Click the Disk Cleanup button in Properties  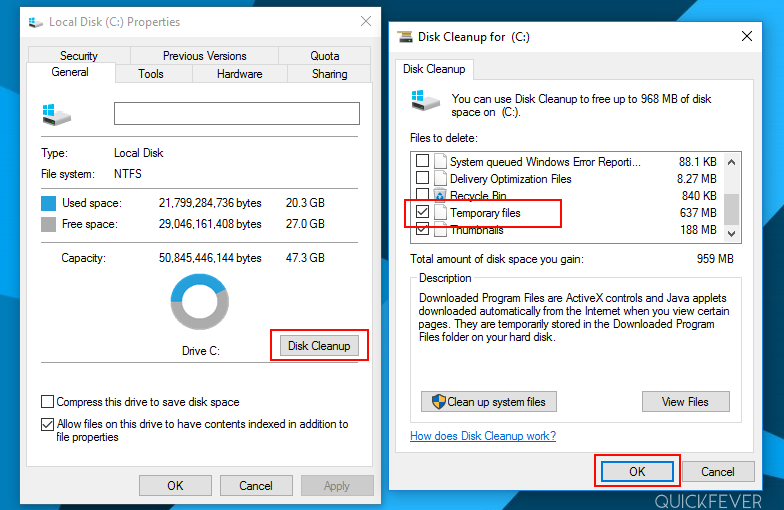click(x=319, y=346)
